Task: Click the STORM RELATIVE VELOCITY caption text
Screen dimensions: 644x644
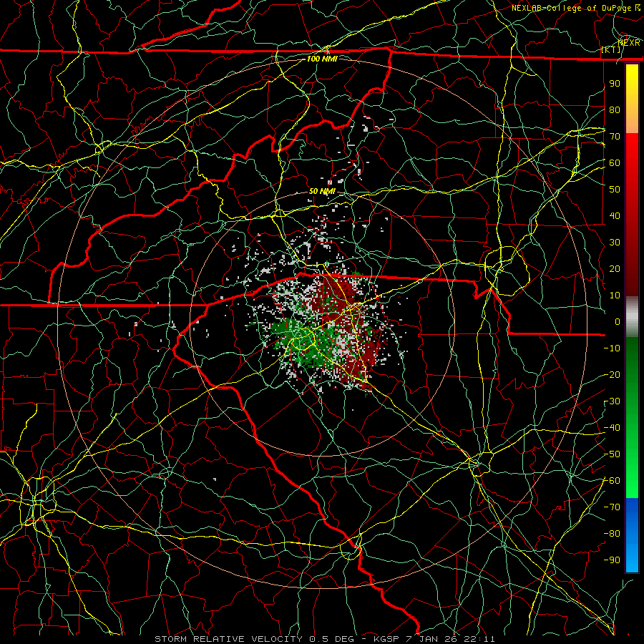Action: 228,639
